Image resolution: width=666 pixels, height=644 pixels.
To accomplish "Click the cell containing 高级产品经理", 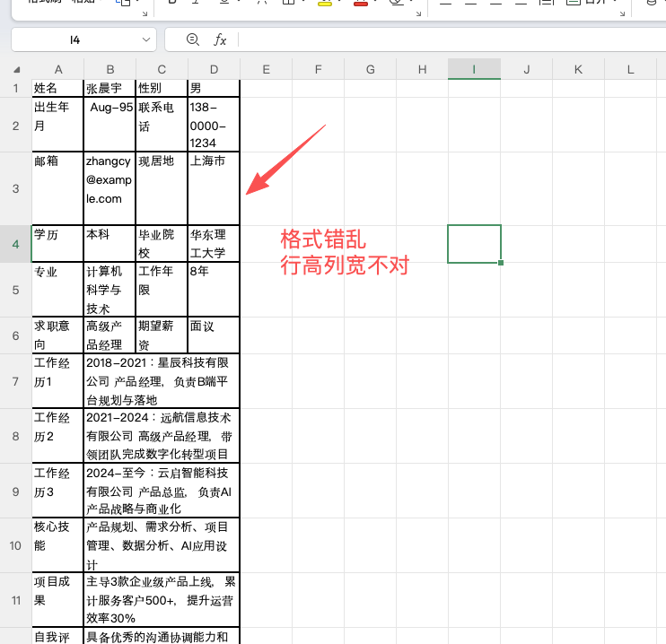I will pyautogui.click(x=110, y=335).
